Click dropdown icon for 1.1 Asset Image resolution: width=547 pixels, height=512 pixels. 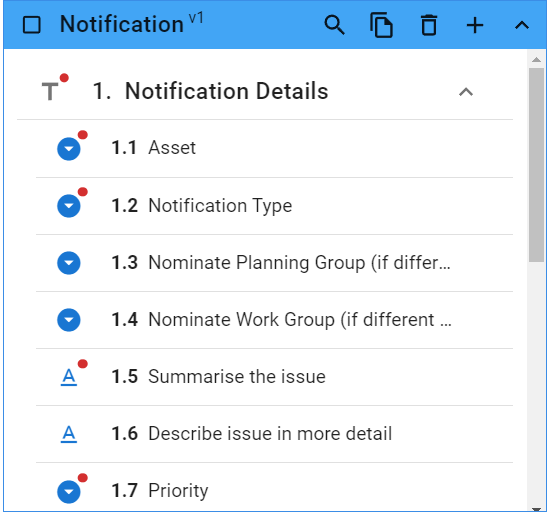[x=69, y=149]
